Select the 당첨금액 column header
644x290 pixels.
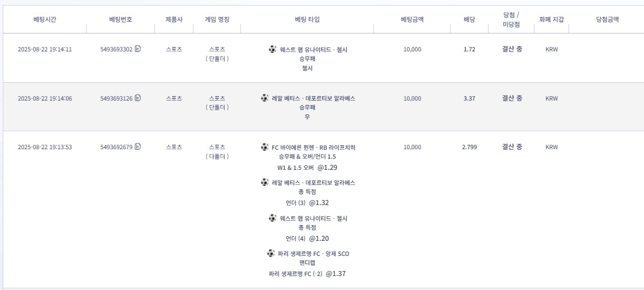click(x=607, y=20)
